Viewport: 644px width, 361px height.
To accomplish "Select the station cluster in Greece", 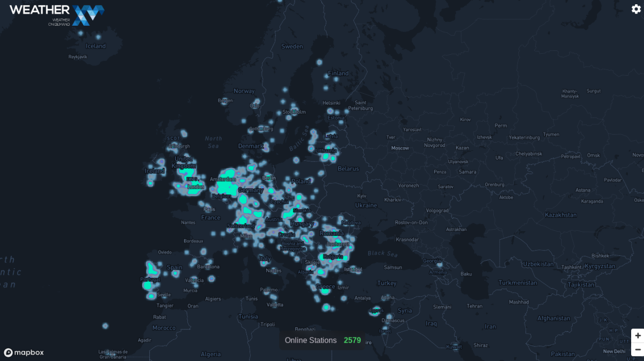I will click(x=325, y=290).
